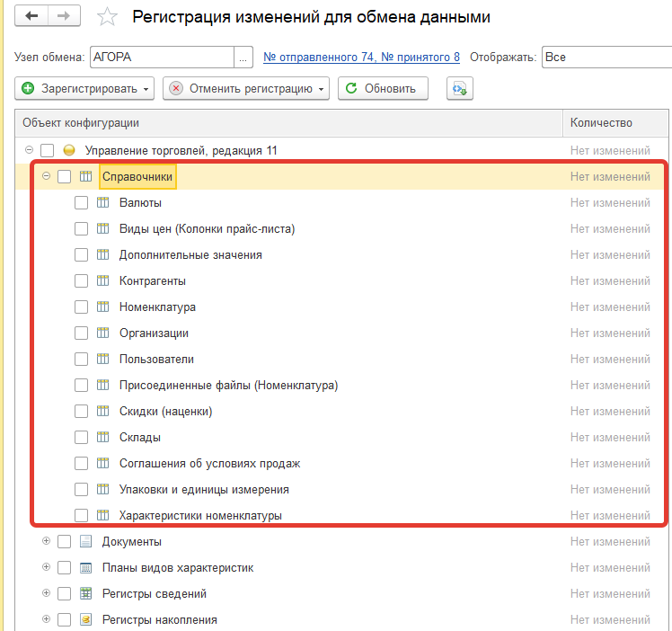
Task: Add window to favorites with star icon
Action: 107,17
